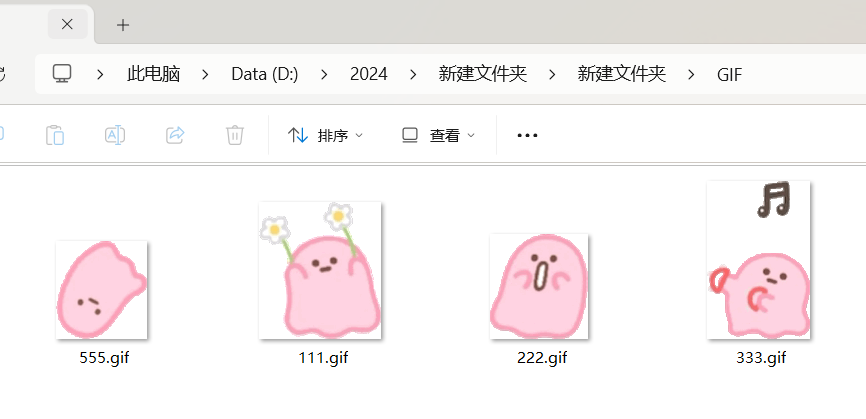Screen dimensions: 866x419
Task: Click the rename icon in toolbar
Action: point(115,135)
